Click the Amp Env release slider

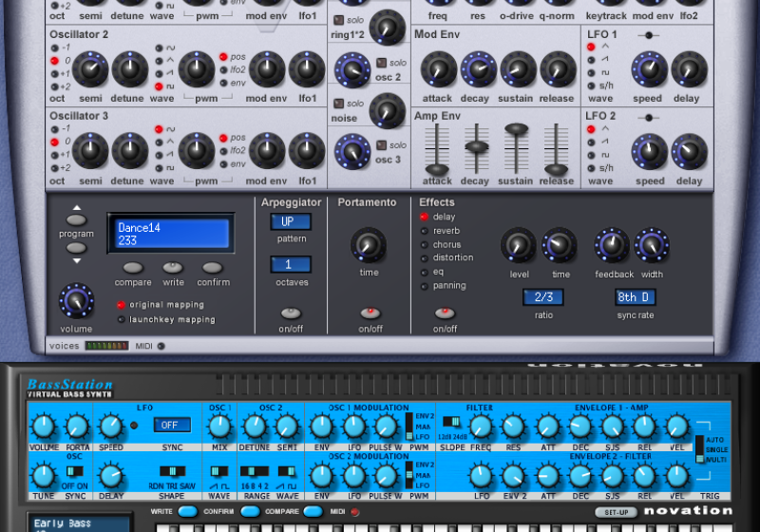556,169
